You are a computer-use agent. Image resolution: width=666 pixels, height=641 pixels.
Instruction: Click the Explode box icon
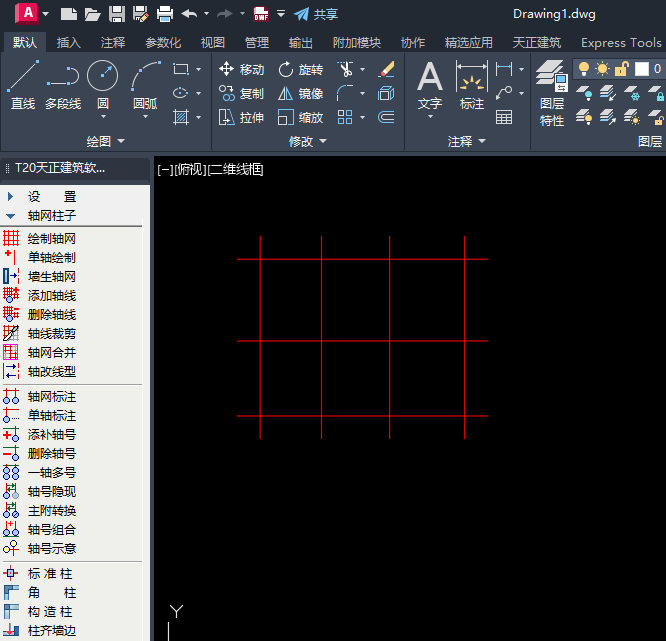(x=386, y=93)
